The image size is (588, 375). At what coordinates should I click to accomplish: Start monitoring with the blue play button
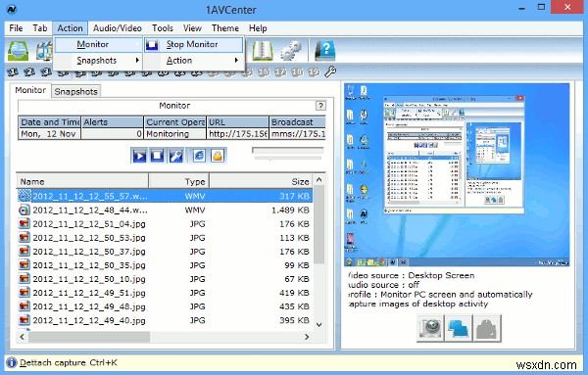tap(139, 155)
